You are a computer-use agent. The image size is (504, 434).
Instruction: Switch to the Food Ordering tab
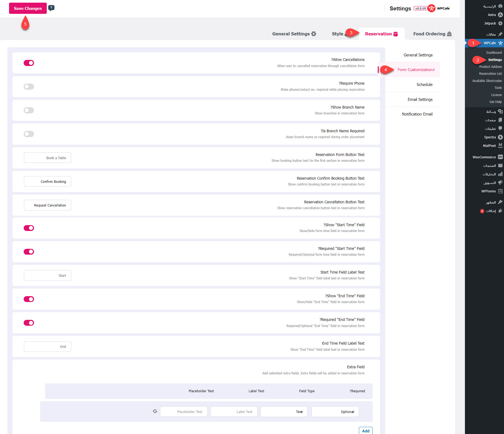point(432,34)
